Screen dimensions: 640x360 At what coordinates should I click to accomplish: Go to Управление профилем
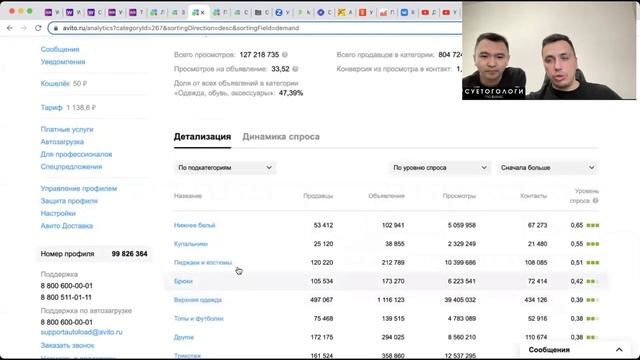[x=79, y=189]
